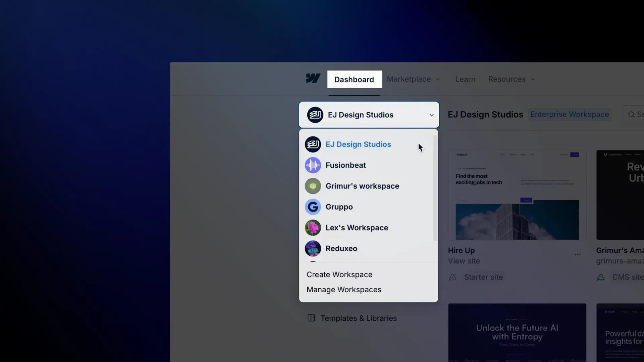The height and width of the screenshot is (362, 644).
Task: Click the Webflow logo
Action: tap(313, 78)
